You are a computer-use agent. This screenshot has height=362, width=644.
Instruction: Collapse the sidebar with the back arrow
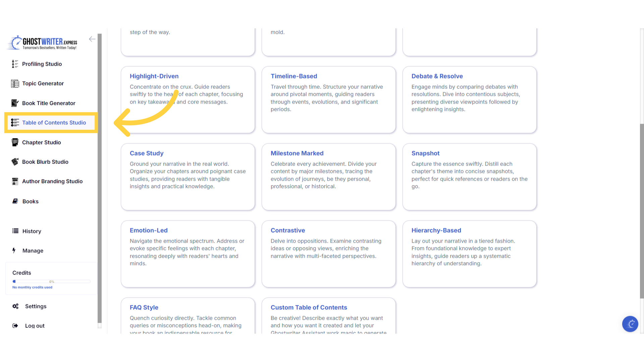click(92, 39)
